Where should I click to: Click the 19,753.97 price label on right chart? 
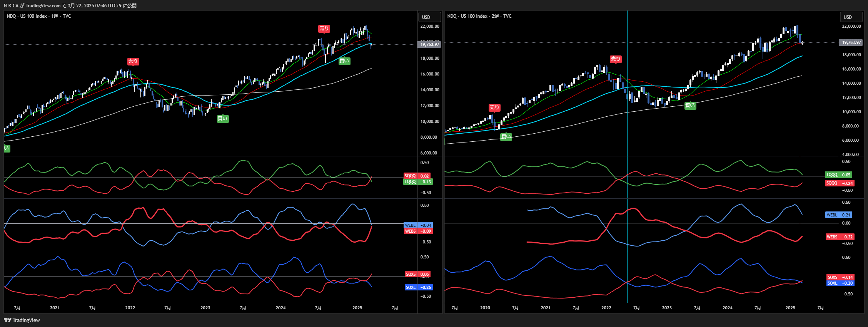pyautogui.click(x=851, y=42)
